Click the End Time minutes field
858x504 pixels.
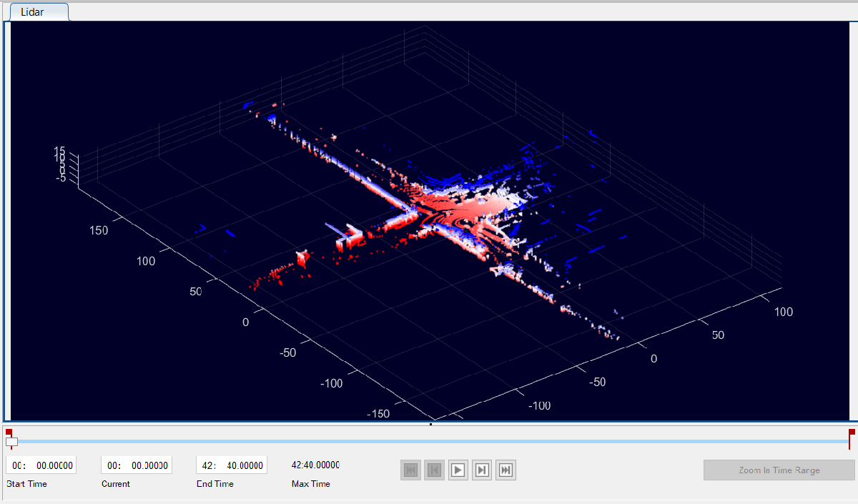click(209, 465)
